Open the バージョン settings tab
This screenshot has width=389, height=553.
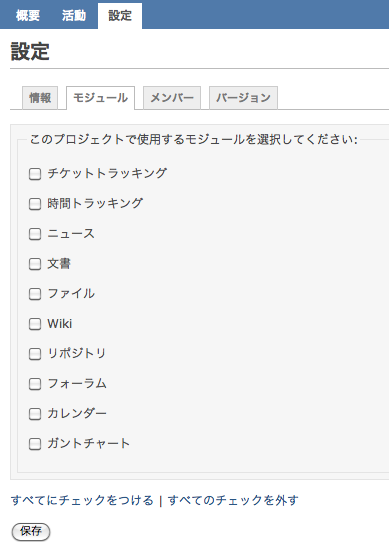(x=243, y=98)
